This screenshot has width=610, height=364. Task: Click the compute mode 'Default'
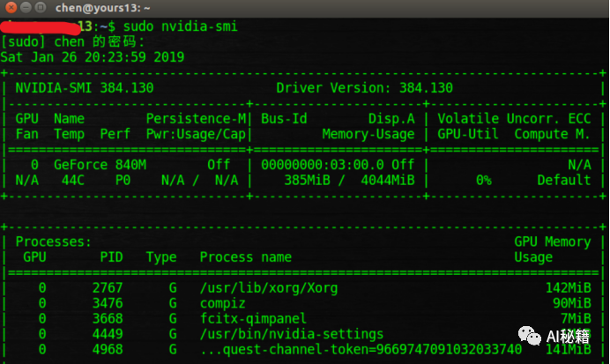click(x=564, y=181)
